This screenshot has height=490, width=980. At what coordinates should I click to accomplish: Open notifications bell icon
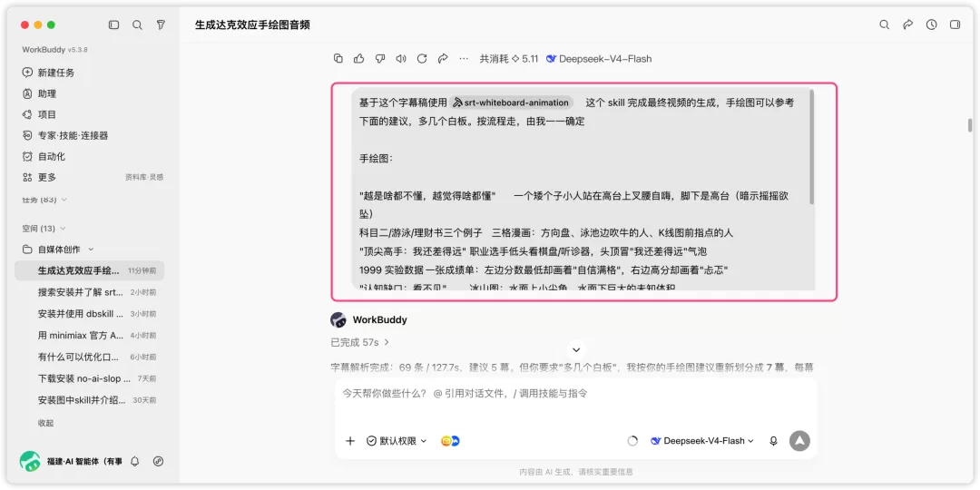pyautogui.click(x=135, y=461)
